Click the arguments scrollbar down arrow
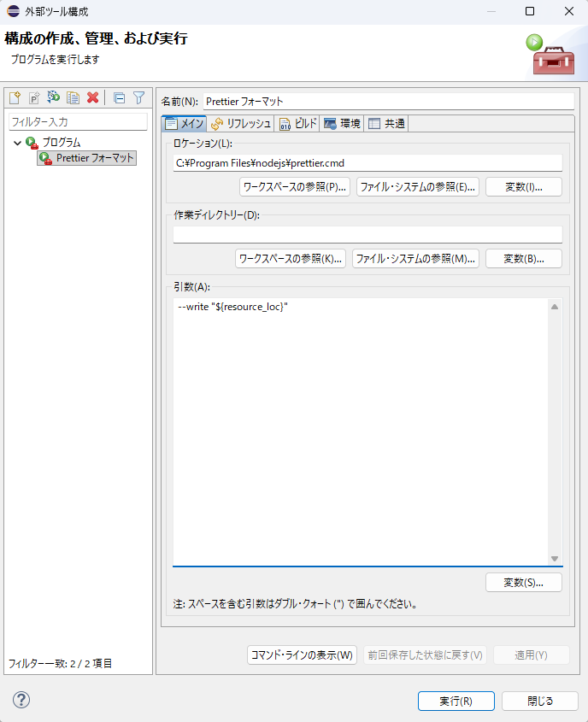 click(555, 558)
